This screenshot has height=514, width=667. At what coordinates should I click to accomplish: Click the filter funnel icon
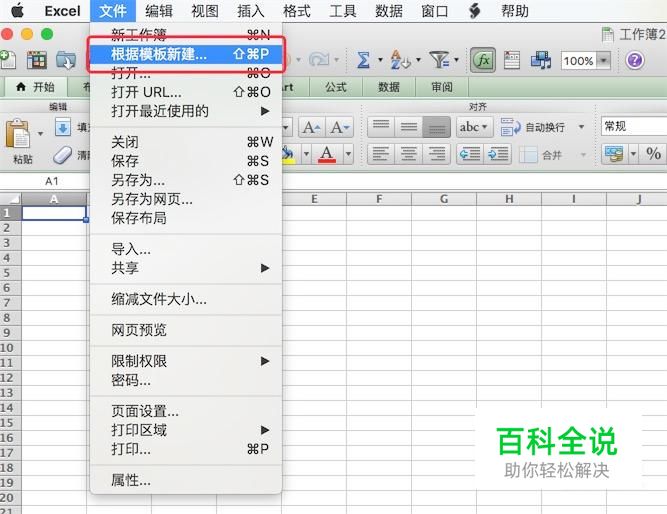439,60
